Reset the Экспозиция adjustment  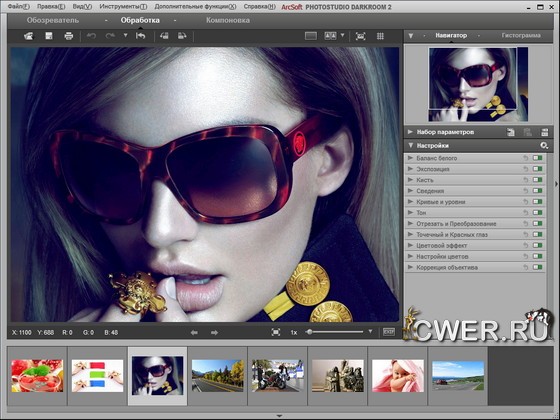(526, 169)
